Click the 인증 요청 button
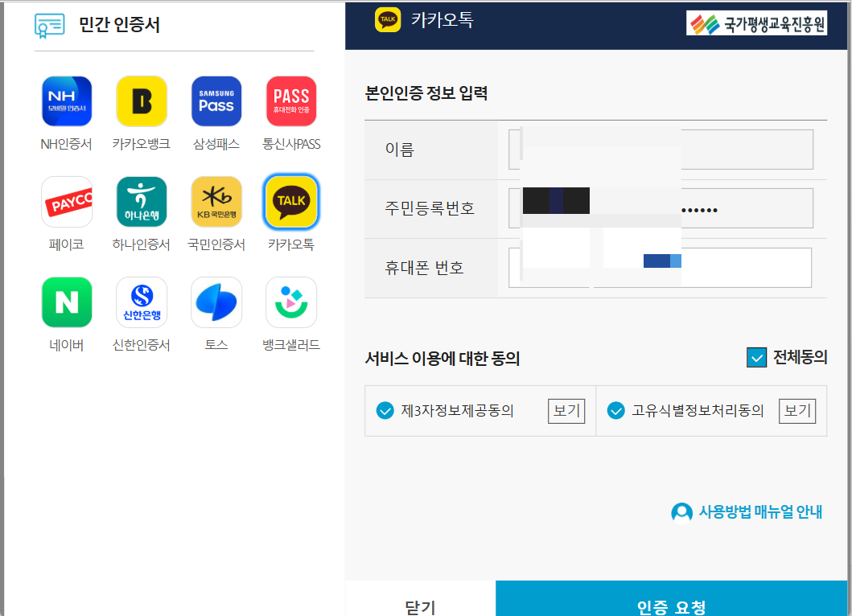 (672, 598)
